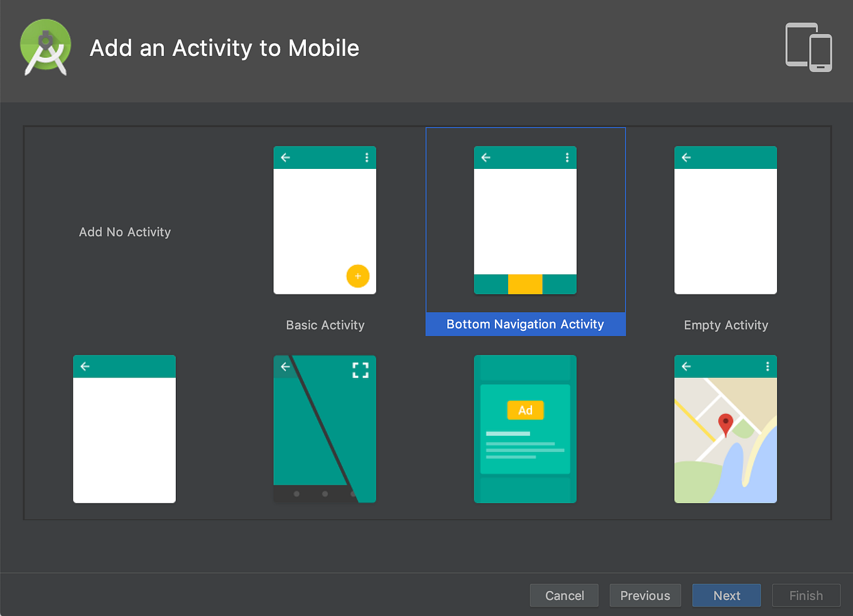Click the Previous button
853x616 pixels.
pyautogui.click(x=645, y=595)
